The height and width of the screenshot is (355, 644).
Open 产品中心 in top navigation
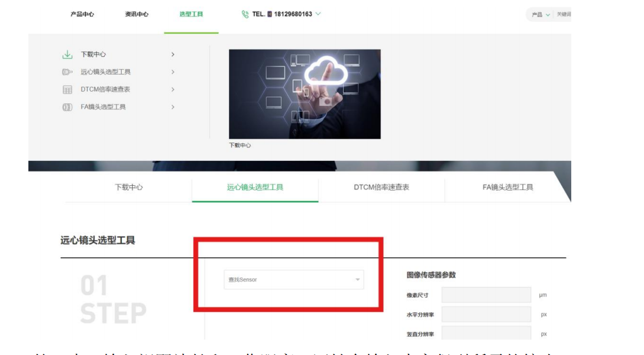[82, 14]
